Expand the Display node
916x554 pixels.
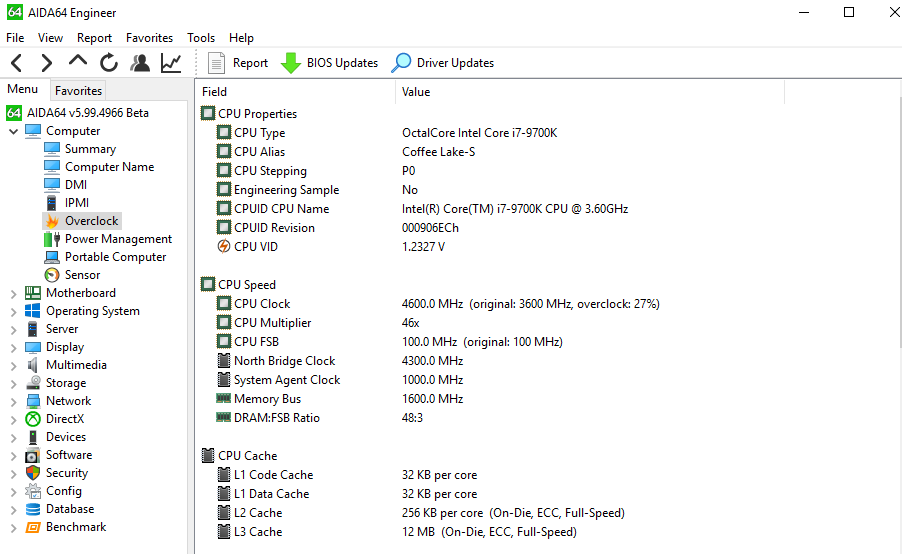point(13,348)
